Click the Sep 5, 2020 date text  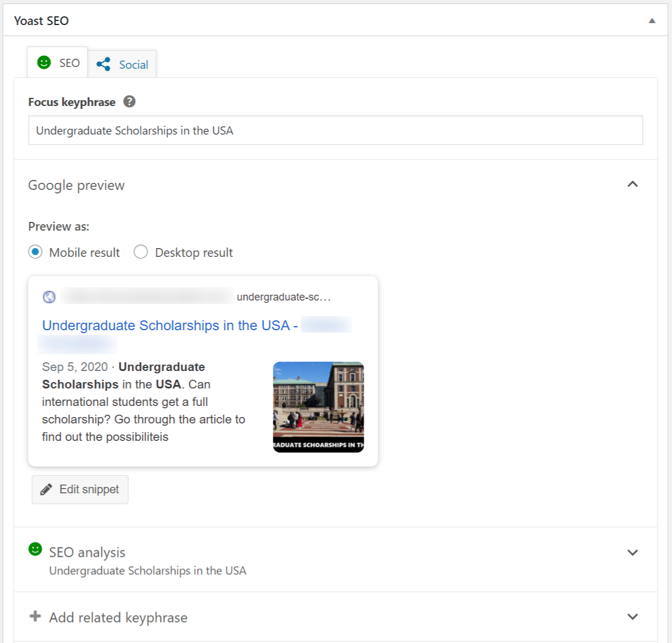75,367
